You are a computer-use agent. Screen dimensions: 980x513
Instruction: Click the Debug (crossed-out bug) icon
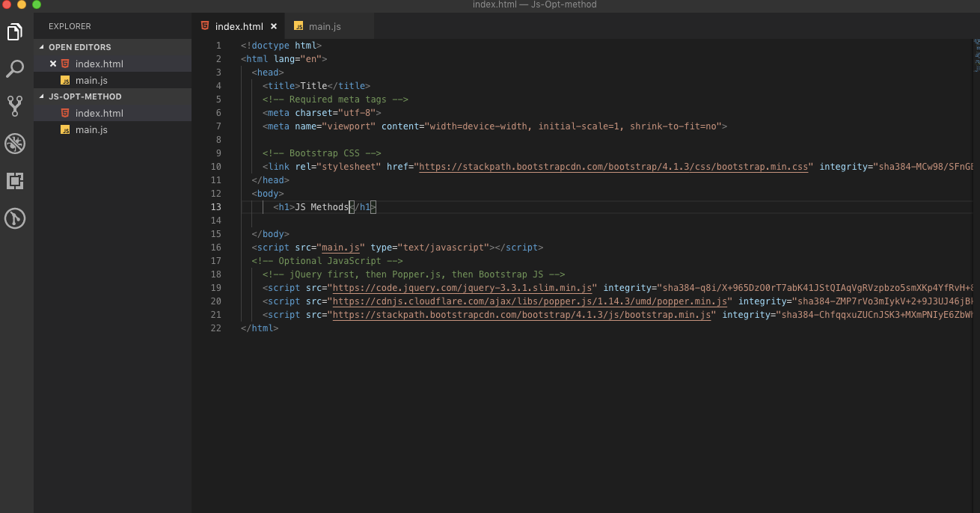point(15,144)
